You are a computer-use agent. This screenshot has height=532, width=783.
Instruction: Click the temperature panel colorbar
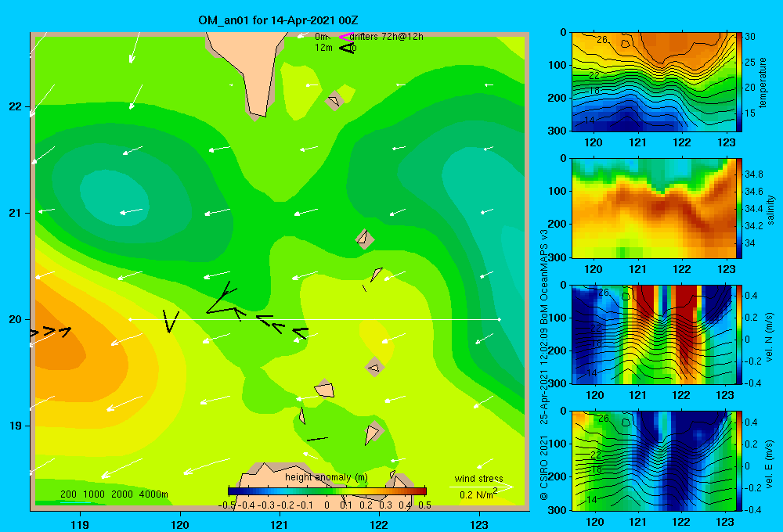tap(738, 82)
